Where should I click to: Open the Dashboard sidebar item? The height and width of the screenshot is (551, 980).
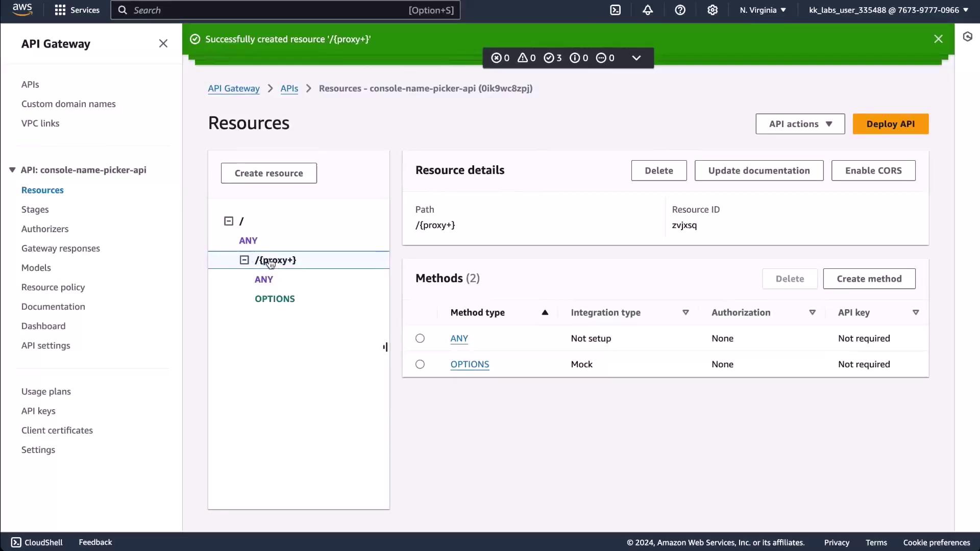coord(43,325)
